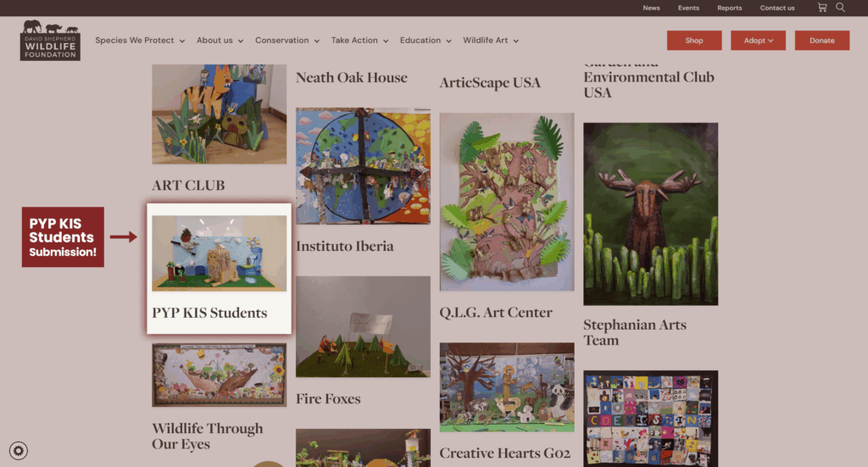868x467 pixels.
Task: Open the Wildlife Art menu
Action: pyautogui.click(x=491, y=41)
